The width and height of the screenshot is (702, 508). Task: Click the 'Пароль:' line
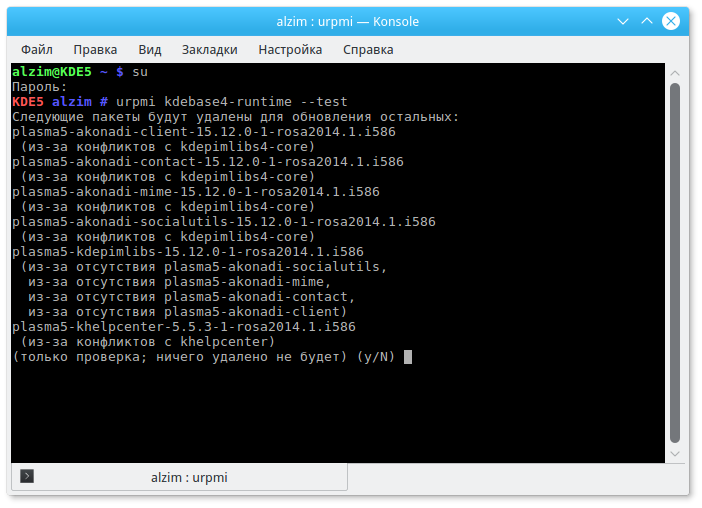coord(39,87)
